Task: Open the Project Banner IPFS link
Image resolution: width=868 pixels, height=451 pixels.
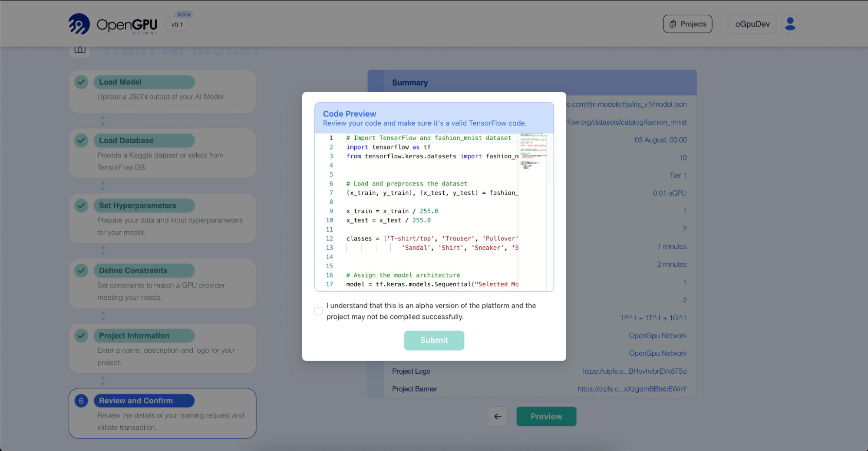Action: 632,389
